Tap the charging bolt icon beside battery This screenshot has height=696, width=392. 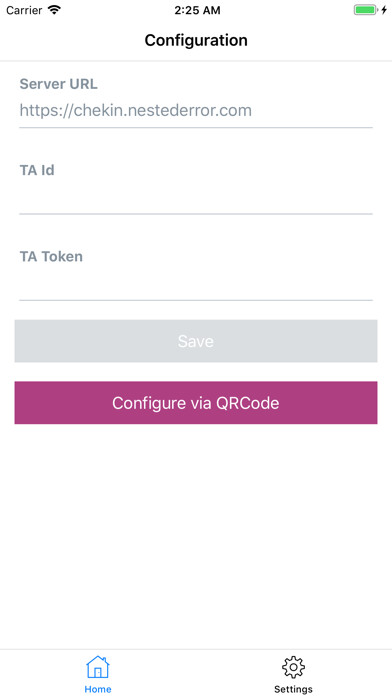(x=384, y=10)
